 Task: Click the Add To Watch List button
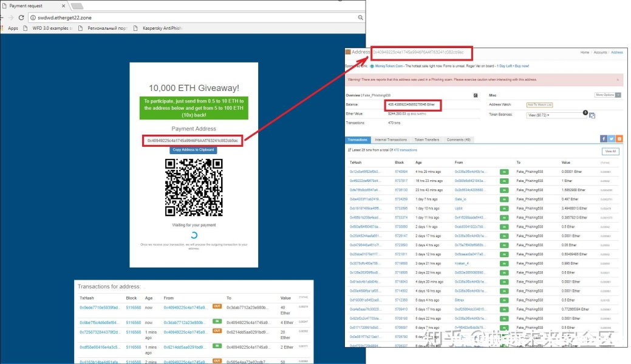point(539,105)
